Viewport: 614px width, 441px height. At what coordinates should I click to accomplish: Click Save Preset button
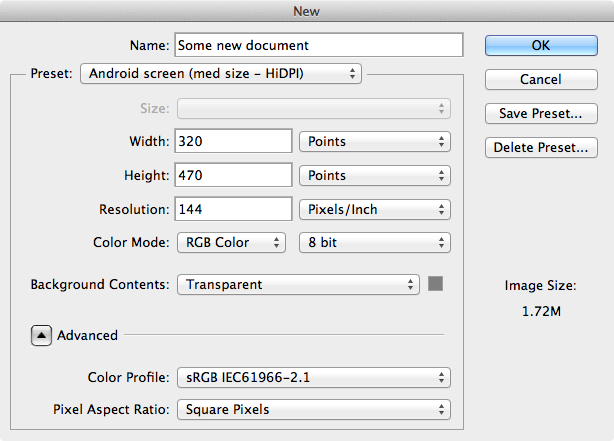coord(540,113)
